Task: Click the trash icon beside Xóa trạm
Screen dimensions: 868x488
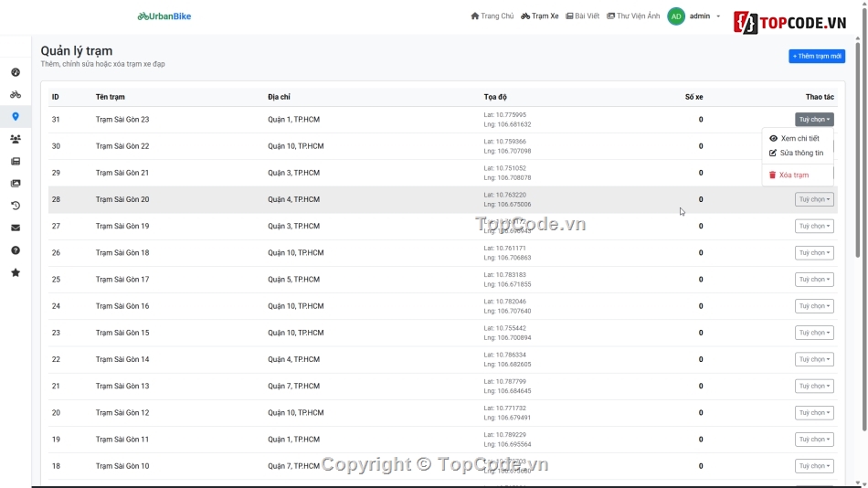Action: pyautogui.click(x=772, y=175)
